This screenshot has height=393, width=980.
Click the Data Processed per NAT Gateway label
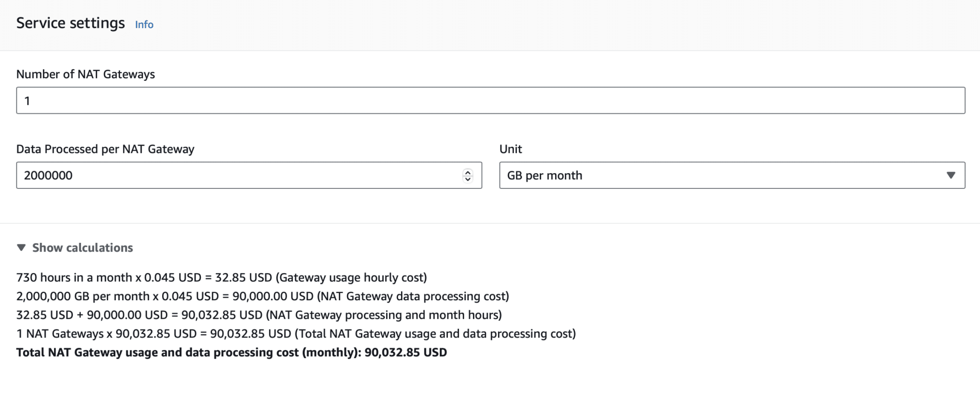pos(105,149)
